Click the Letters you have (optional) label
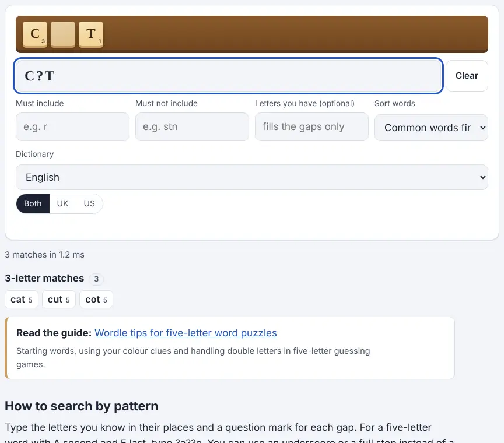This screenshot has height=443, width=504. (304, 103)
